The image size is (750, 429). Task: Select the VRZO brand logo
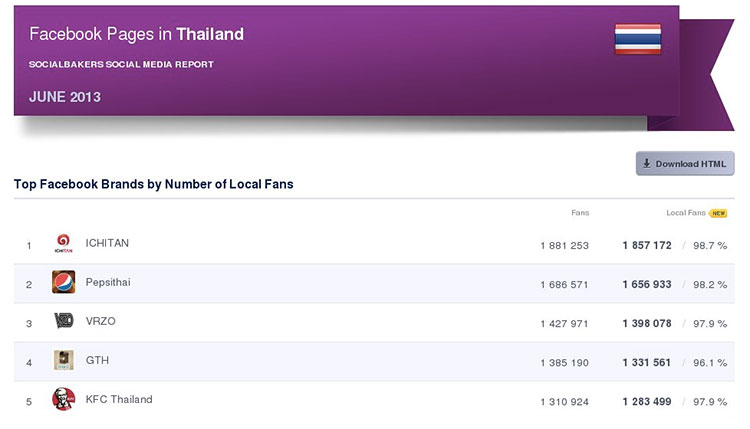[x=64, y=320]
